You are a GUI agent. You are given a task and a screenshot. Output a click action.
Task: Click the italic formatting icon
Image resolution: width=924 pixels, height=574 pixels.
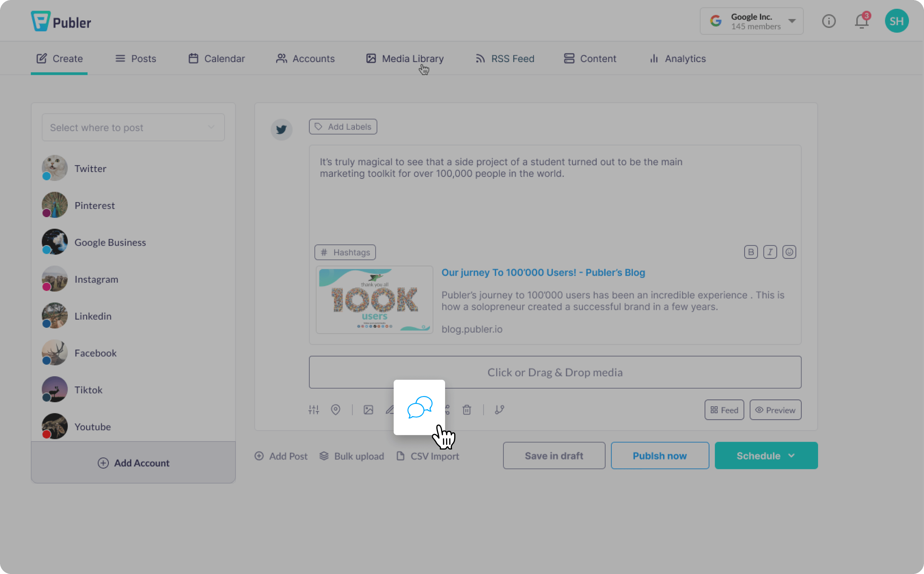[x=770, y=252]
